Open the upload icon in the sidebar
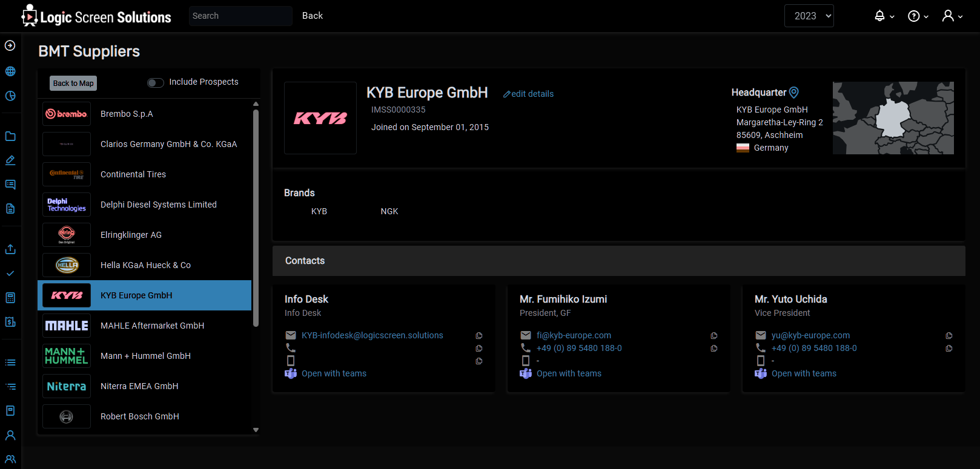The image size is (980, 469). (x=10, y=249)
